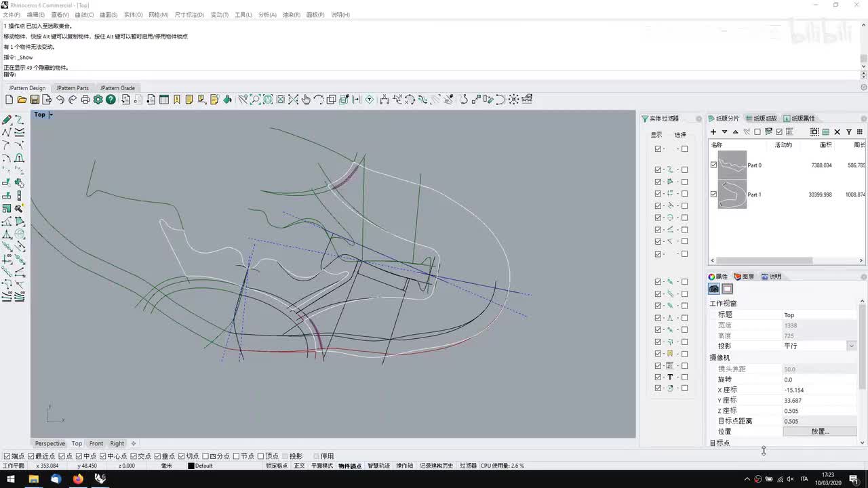Select the Part 0 thumbnail

pyautogui.click(x=732, y=165)
